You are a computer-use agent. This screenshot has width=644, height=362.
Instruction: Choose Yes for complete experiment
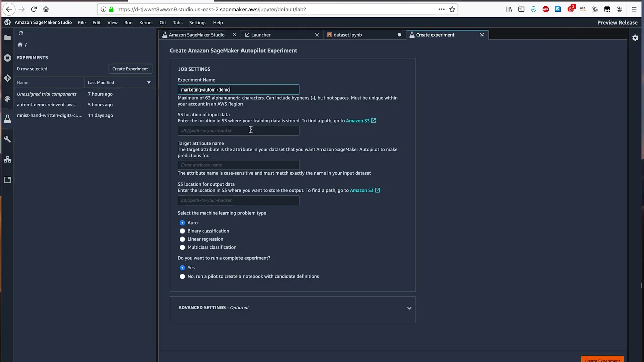[182, 268]
